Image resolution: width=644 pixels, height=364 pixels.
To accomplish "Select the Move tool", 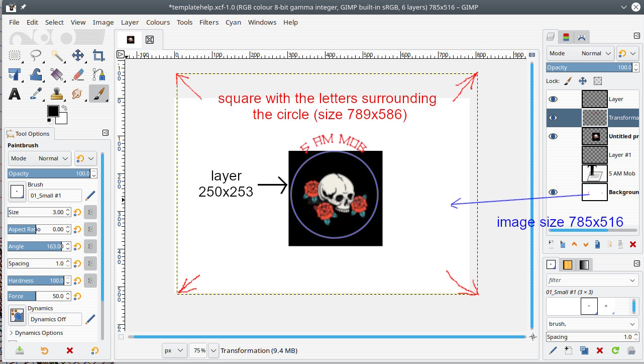I will click(x=78, y=55).
